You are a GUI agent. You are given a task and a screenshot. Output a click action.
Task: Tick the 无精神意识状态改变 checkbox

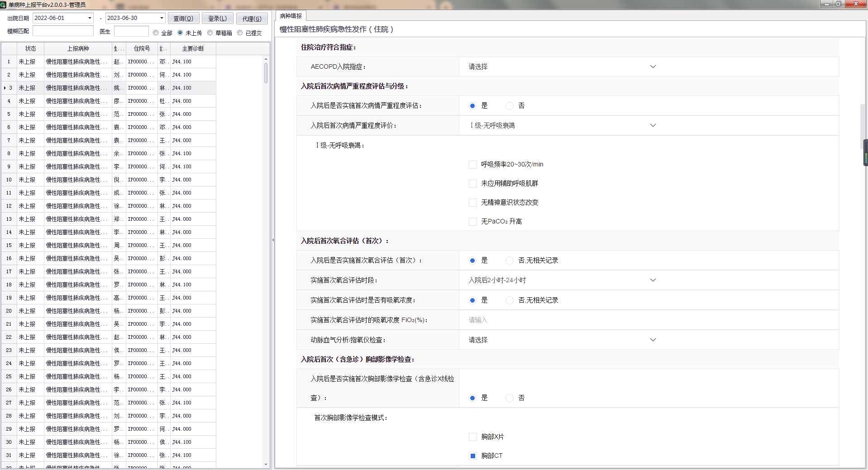[473, 203]
